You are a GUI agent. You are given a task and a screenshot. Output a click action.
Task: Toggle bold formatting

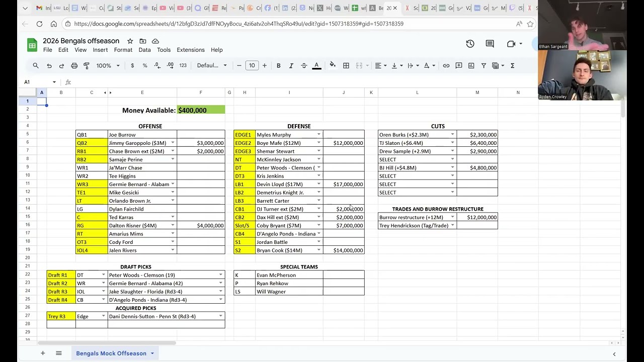[x=278, y=65]
